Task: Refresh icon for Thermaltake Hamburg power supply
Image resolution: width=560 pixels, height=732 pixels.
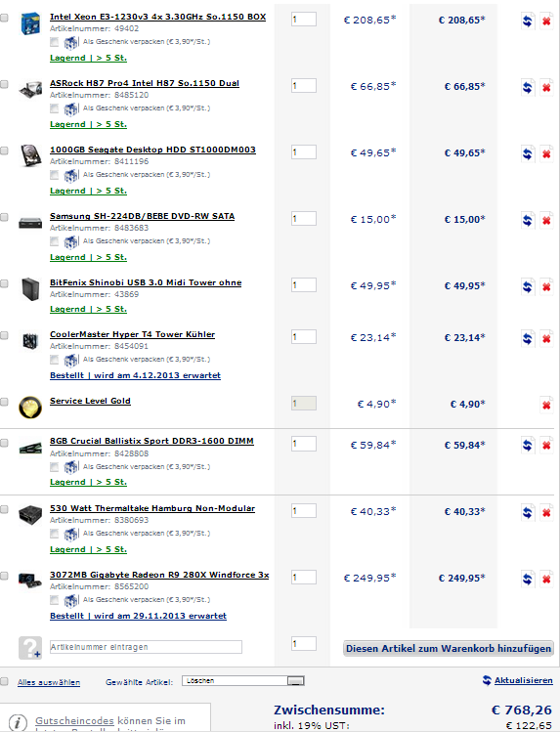Action: coord(528,512)
